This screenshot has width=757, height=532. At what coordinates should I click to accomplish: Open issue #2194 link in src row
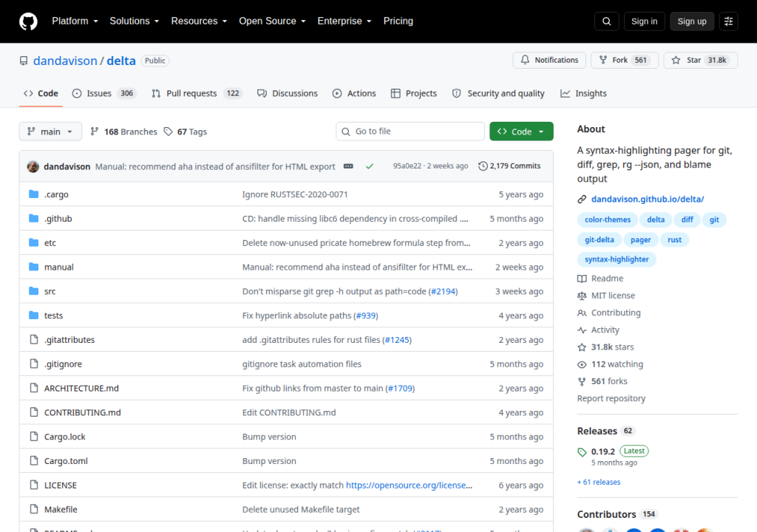(x=443, y=291)
